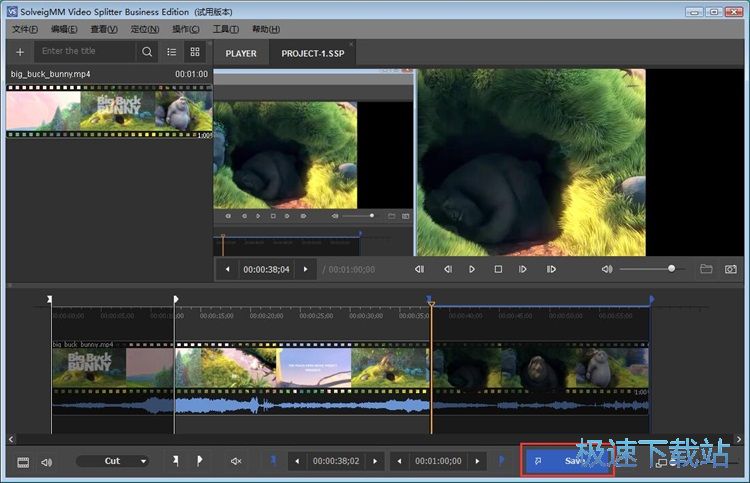Click the 'Enter the title' search field
This screenshot has width=750, height=483.
(x=84, y=51)
